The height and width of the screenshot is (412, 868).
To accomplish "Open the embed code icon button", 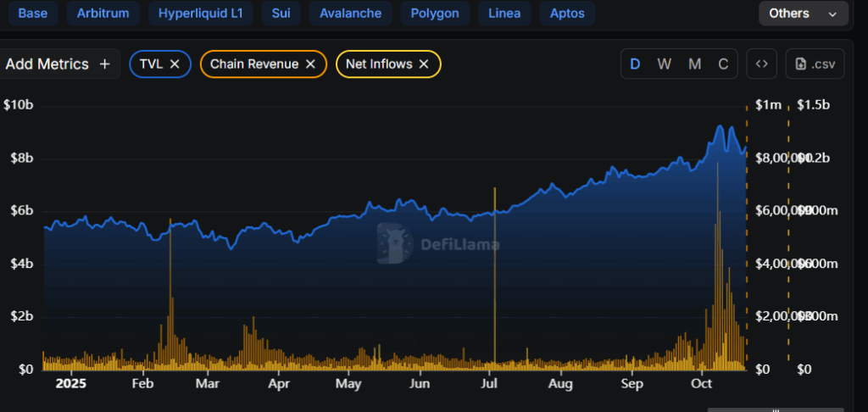I will click(761, 64).
